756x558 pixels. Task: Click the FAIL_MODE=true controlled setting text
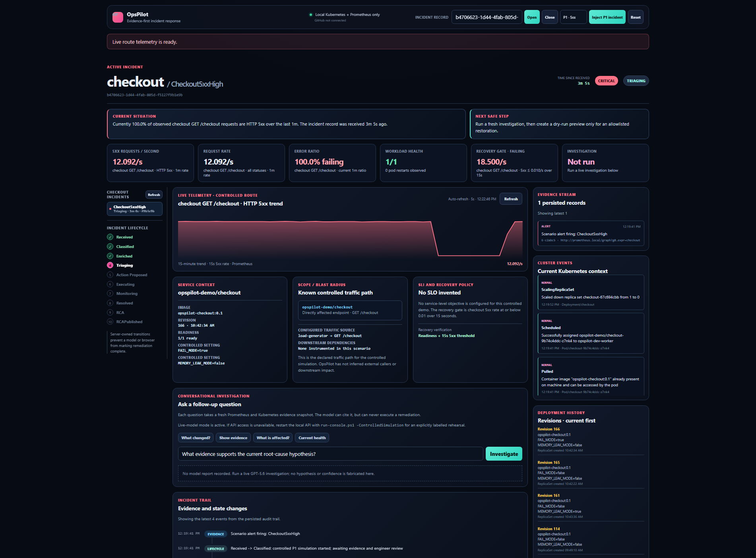193,351
